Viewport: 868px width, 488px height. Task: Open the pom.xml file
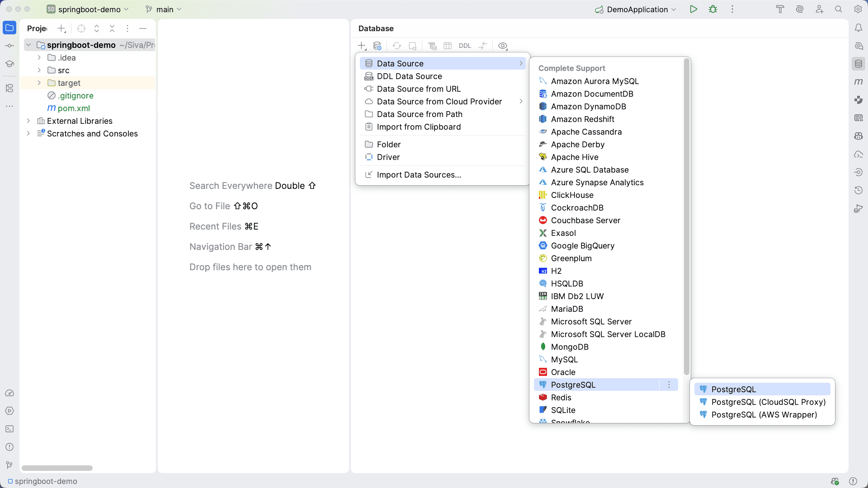74,108
